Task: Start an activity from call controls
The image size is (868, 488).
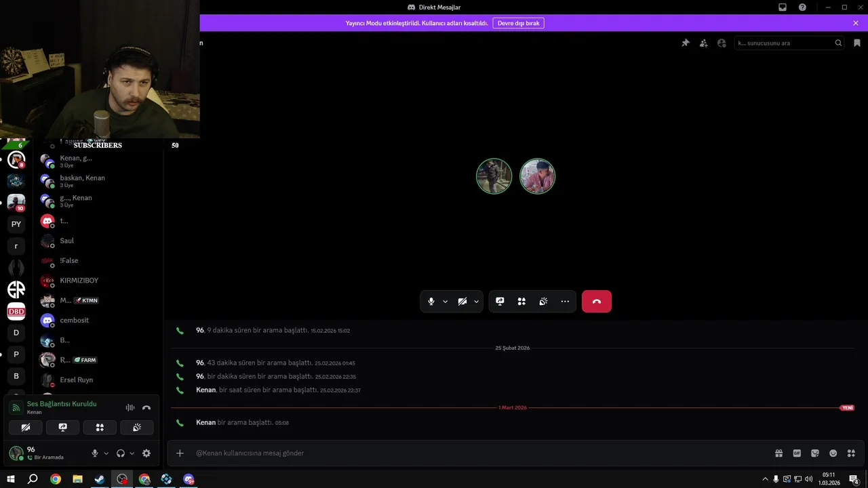Action: coord(521,302)
